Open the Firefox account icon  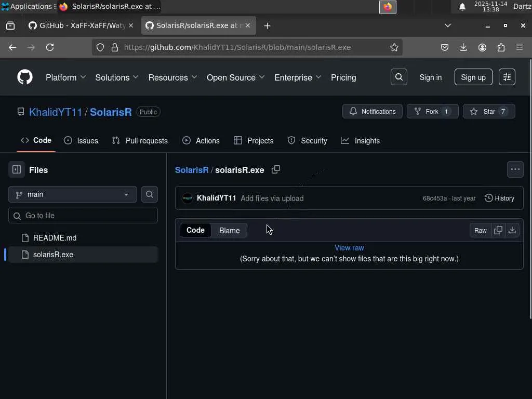(x=482, y=47)
